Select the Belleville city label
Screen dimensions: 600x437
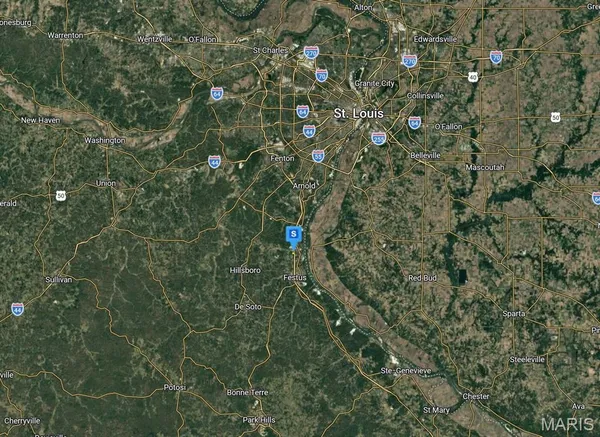tap(426, 155)
